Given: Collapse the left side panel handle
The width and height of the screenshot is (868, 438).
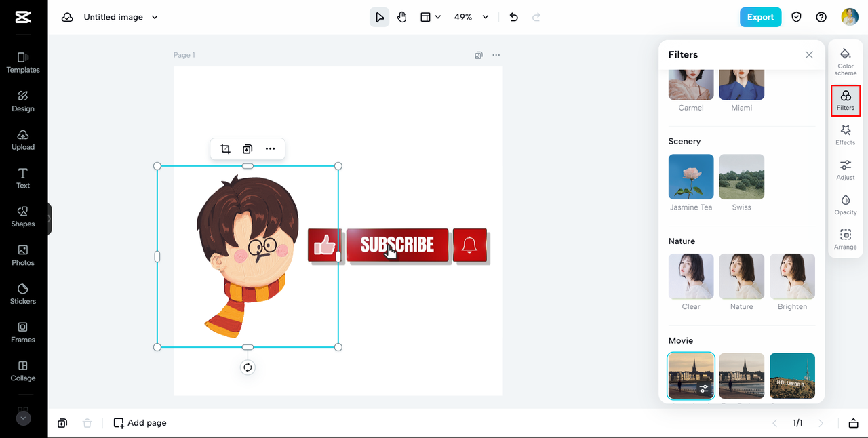Looking at the screenshot, I should (50, 219).
